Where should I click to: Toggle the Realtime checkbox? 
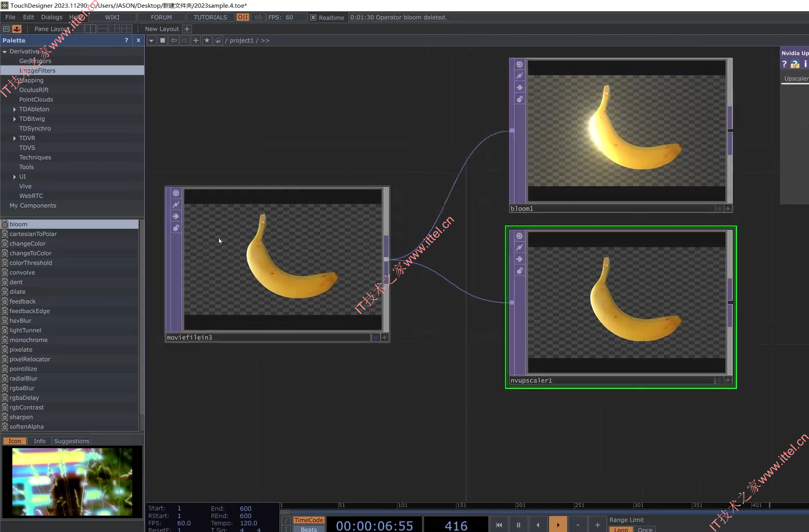[x=313, y=17]
